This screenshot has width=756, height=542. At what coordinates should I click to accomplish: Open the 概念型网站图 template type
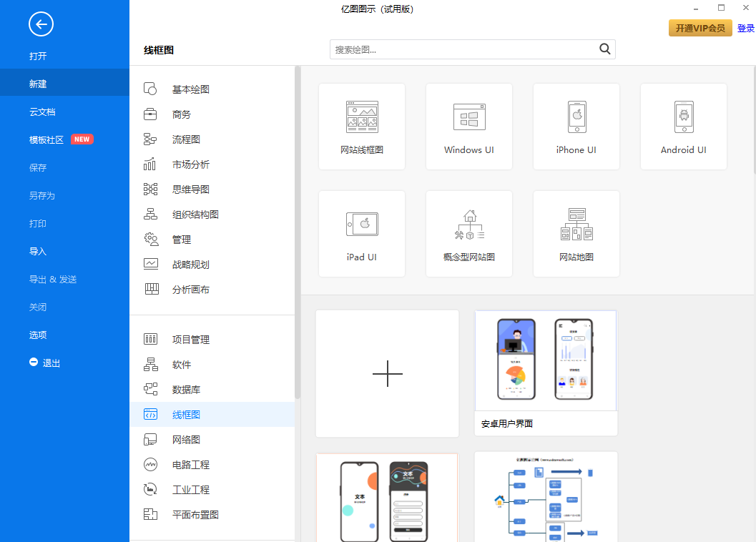click(x=469, y=234)
